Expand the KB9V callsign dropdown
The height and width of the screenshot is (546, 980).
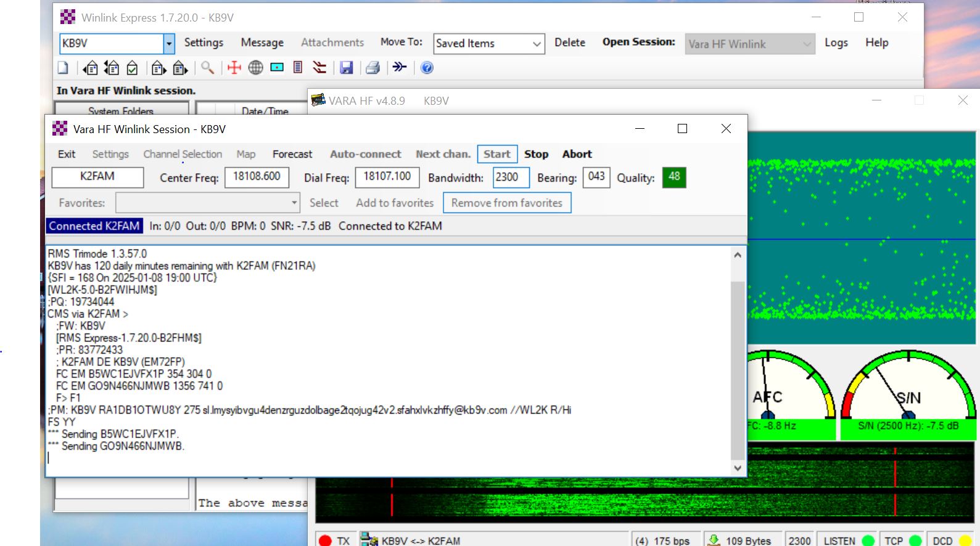point(169,44)
